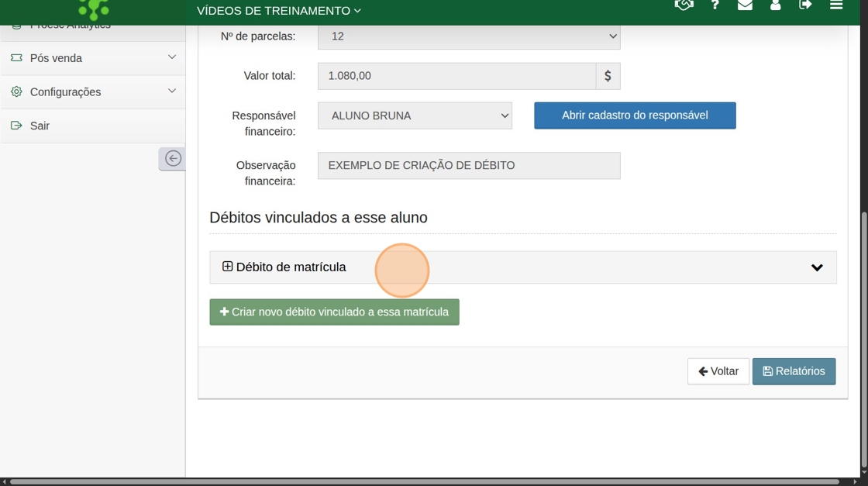The width and height of the screenshot is (868, 486).
Task: Click Abrir cadastro do responsável button
Action: (x=635, y=115)
